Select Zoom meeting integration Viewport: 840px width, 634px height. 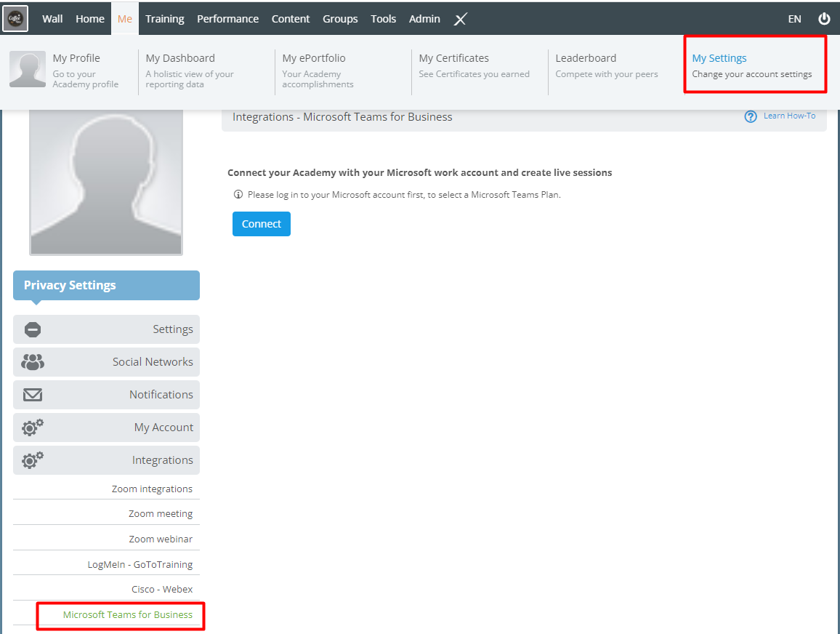pyautogui.click(x=161, y=513)
